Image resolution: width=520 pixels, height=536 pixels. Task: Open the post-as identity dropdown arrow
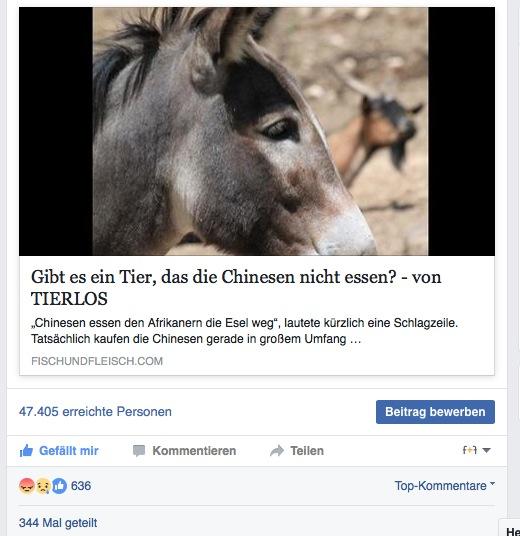(x=486, y=450)
